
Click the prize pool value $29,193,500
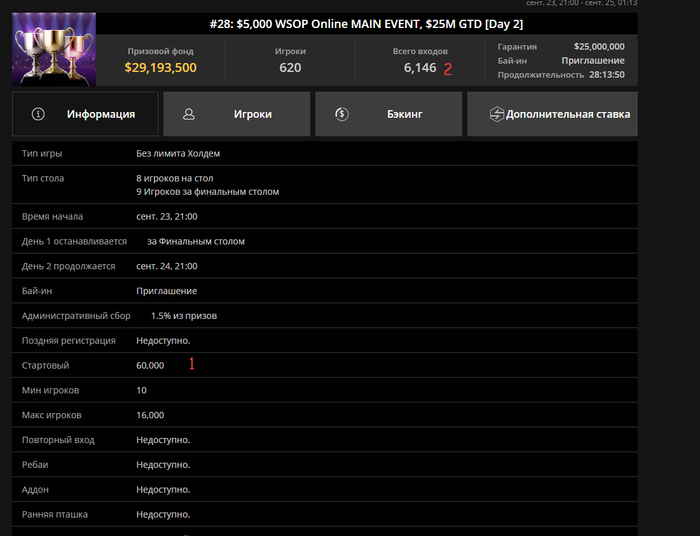(x=160, y=67)
